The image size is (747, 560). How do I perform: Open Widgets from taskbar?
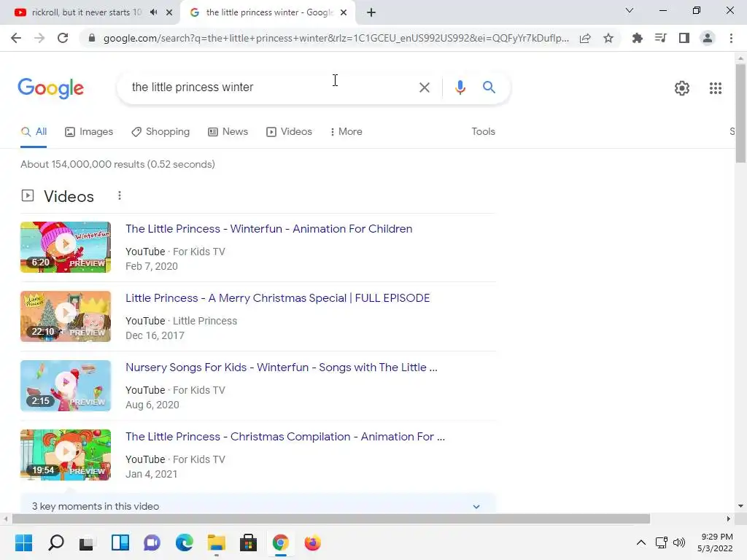tap(120, 542)
